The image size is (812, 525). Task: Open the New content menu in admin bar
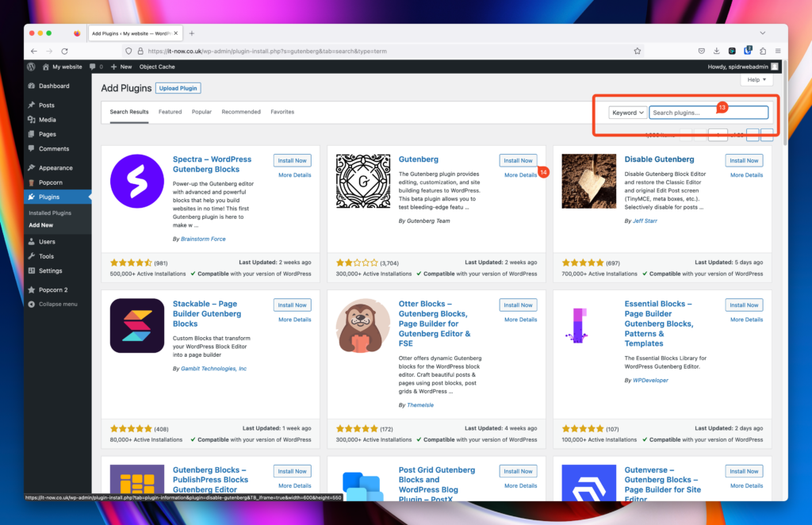pyautogui.click(x=121, y=67)
